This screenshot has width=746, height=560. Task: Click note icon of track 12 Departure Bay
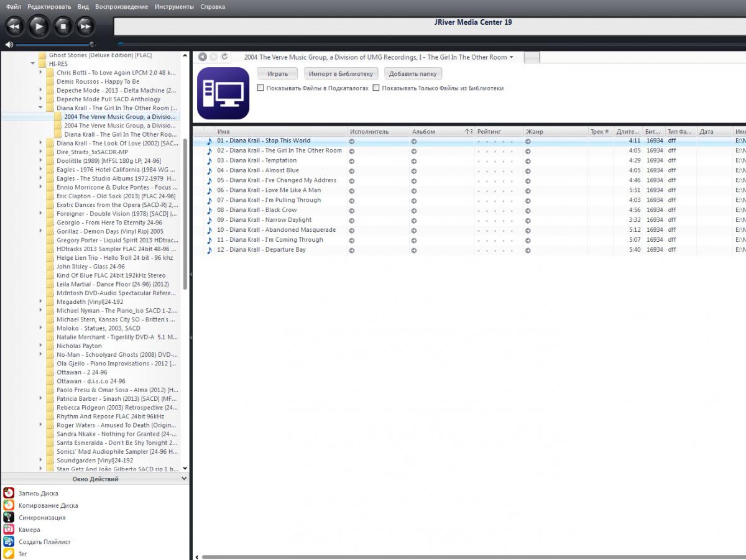pyautogui.click(x=210, y=250)
